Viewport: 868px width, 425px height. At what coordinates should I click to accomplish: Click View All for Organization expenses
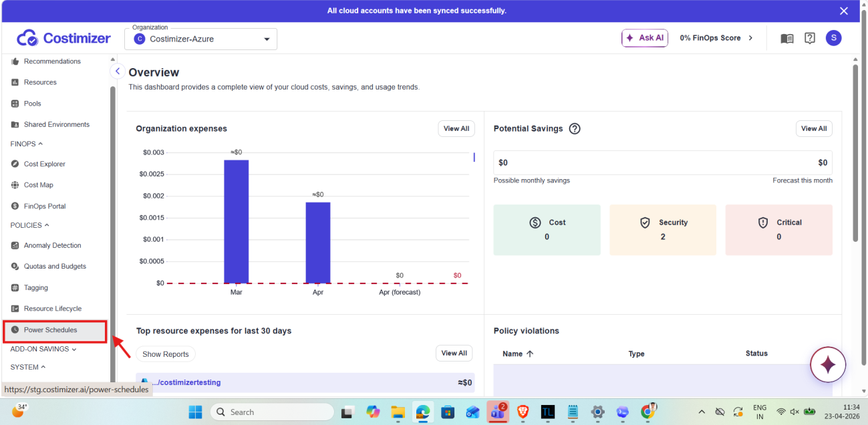click(x=456, y=128)
